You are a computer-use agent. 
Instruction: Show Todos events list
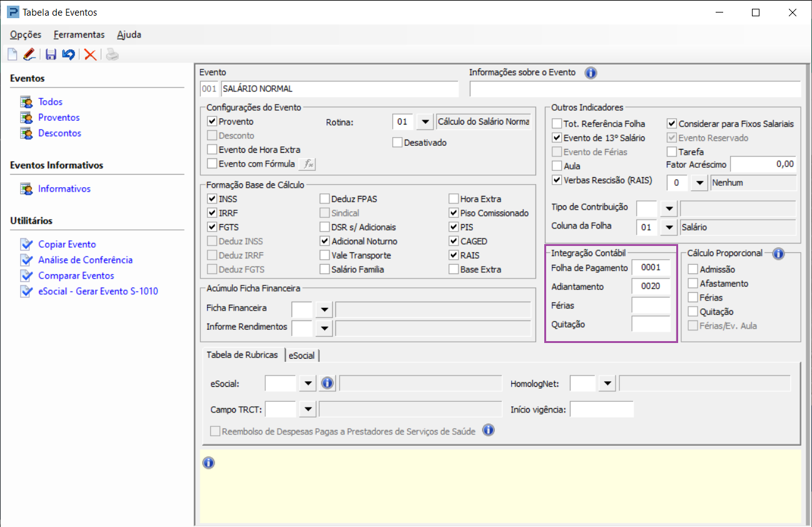(51, 101)
